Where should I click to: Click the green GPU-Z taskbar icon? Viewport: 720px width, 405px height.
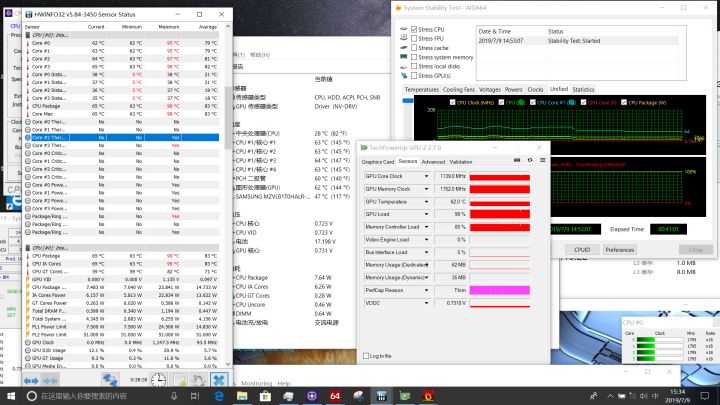tap(405, 396)
